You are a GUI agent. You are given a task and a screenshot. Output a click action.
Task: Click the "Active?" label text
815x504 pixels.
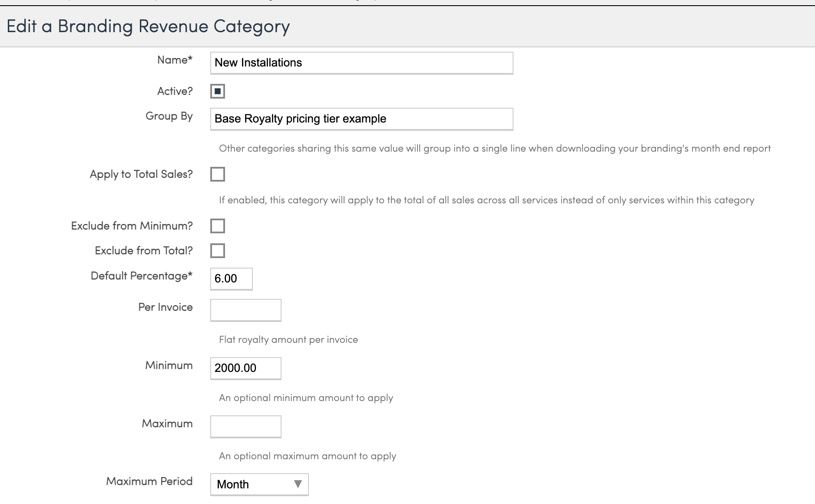click(175, 91)
